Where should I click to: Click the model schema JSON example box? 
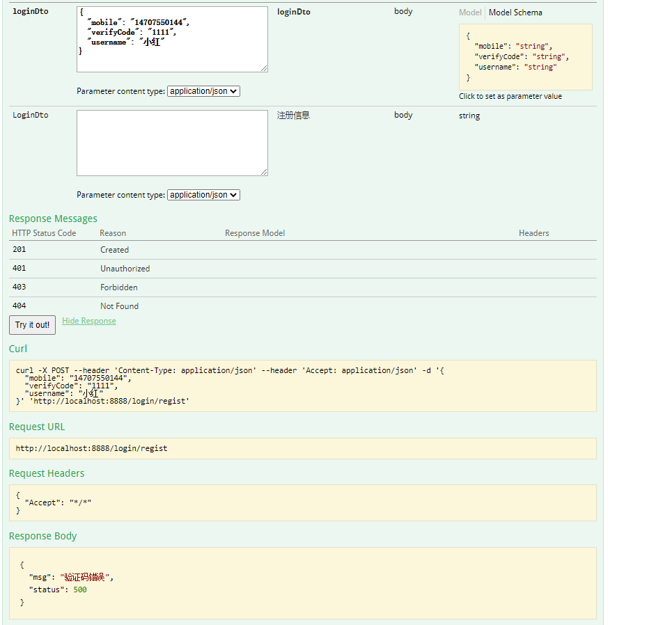[x=526, y=57]
